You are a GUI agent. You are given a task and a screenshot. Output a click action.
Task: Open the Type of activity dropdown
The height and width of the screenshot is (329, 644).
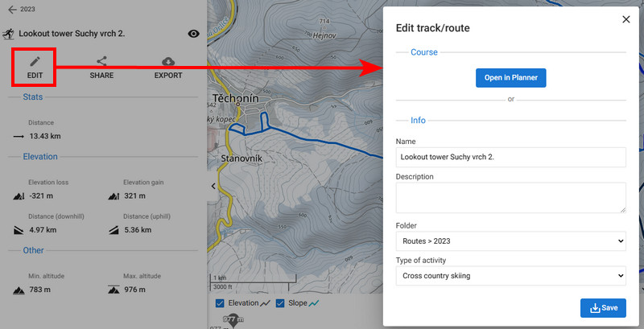pos(510,276)
